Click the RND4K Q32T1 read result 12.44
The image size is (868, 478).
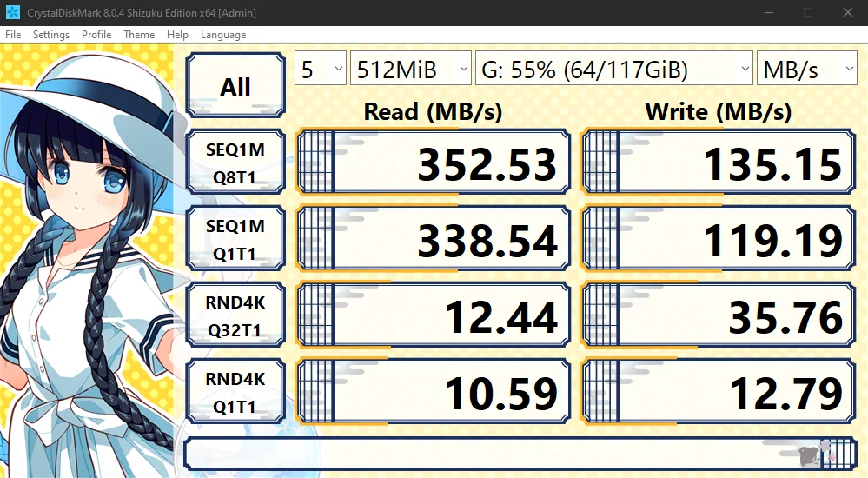point(434,315)
